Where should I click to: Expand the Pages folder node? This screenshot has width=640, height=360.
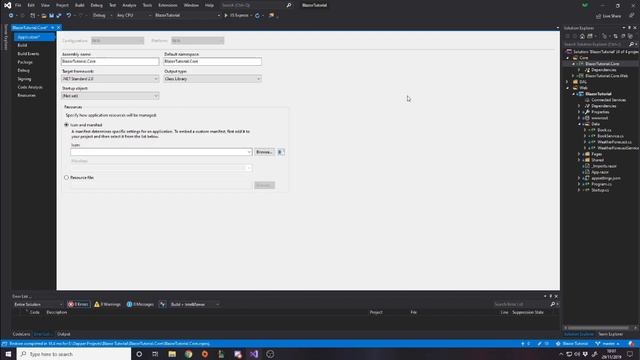click(579, 154)
